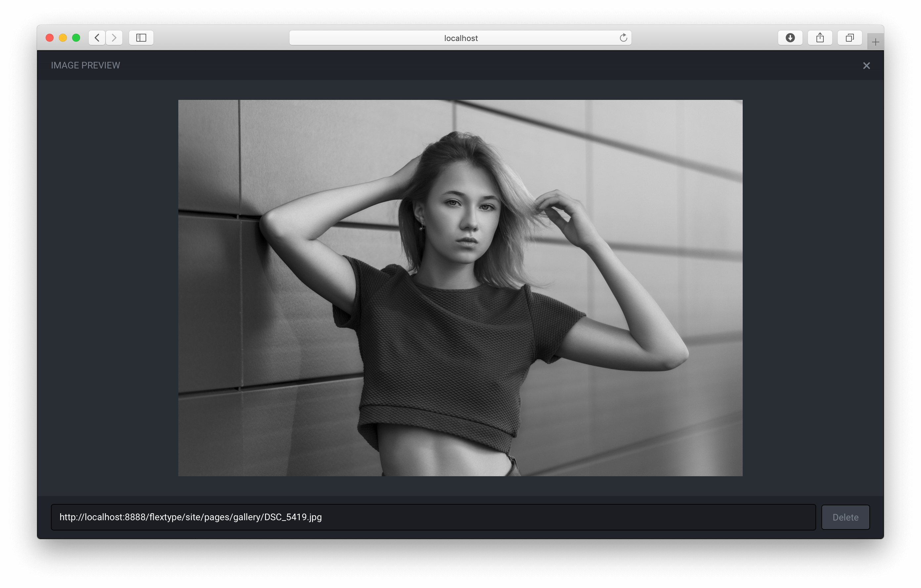Minimize the window with yellow button

click(63, 38)
